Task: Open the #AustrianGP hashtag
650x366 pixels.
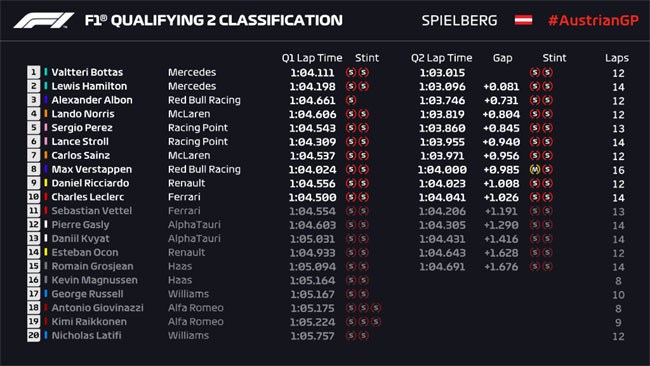Action: pyautogui.click(x=593, y=20)
